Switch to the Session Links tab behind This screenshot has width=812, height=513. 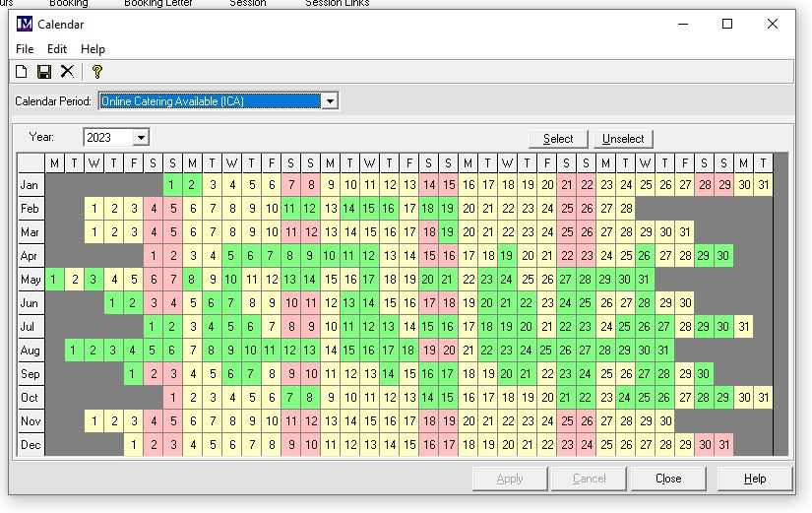pyautogui.click(x=338, y=3)
